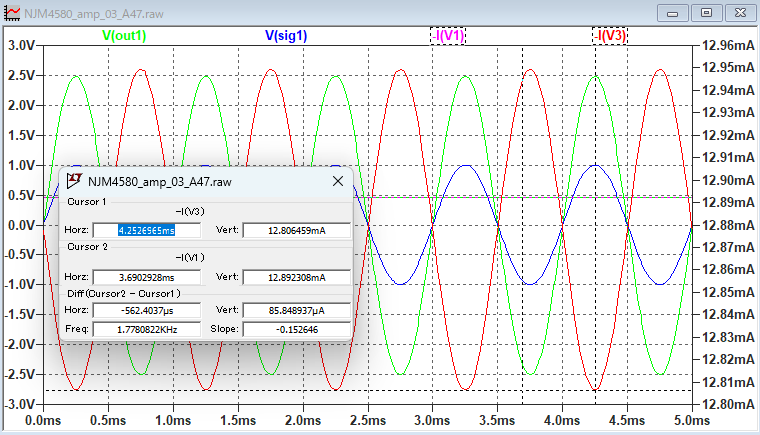Click the V(out1) trace label
The image size is (760, 435).
pos(125,35)
